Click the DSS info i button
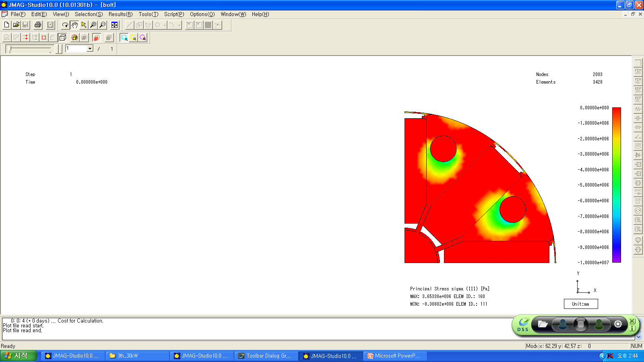 [x=632, y=329]
